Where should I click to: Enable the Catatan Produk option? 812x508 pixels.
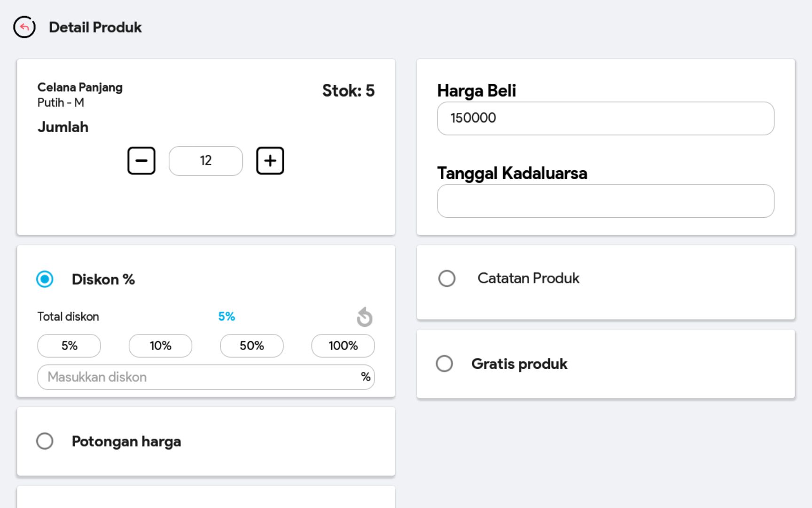coord(447,278)
